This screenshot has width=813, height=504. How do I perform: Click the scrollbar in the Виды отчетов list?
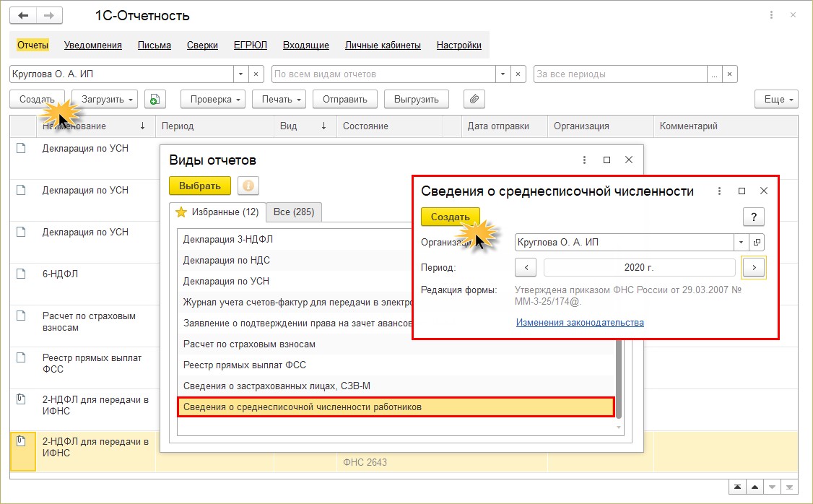pyautogui.click(x=618, y=378)
